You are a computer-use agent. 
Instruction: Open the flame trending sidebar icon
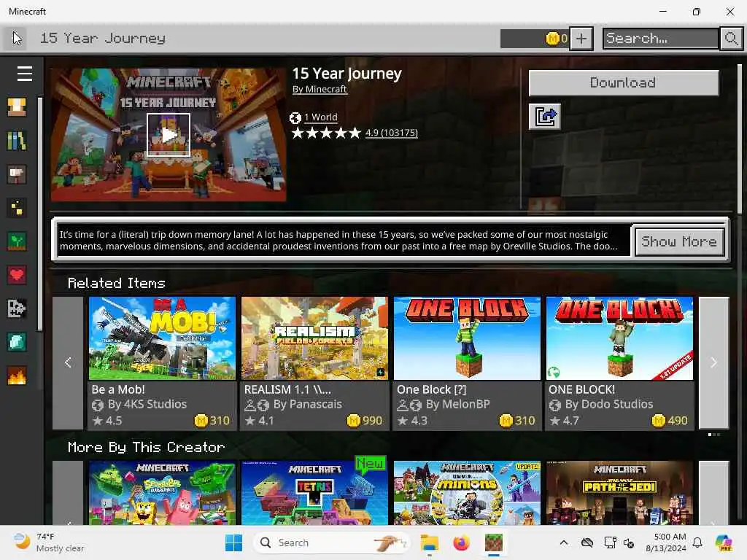pyautogui.click(x=17, y=376)
